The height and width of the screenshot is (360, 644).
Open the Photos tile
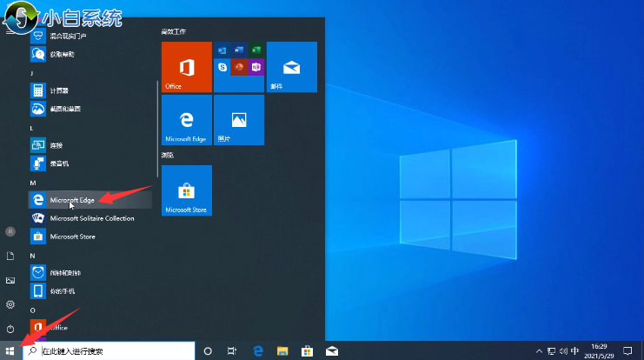(x=239, y=120)
